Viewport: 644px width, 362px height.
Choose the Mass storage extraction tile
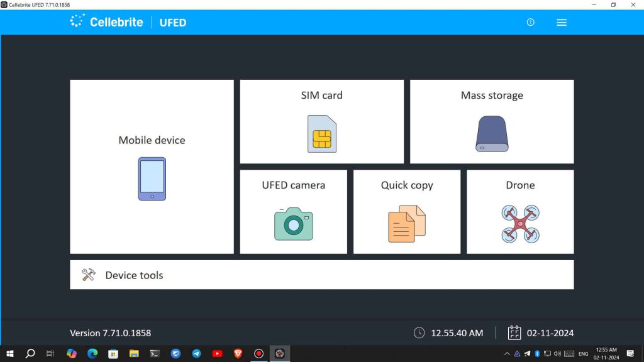pos(491,121)
